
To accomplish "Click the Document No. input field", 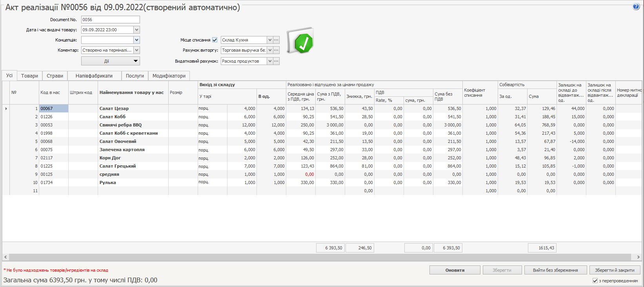I will 110,20.
